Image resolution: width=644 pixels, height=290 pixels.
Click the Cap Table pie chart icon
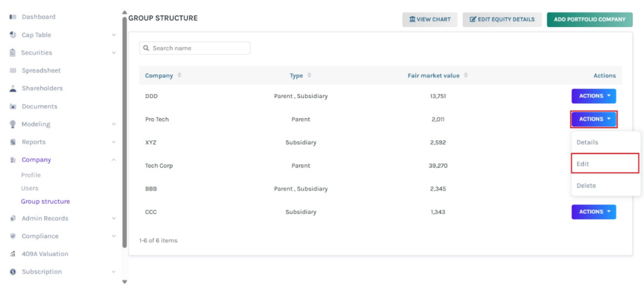coord(13,35)
